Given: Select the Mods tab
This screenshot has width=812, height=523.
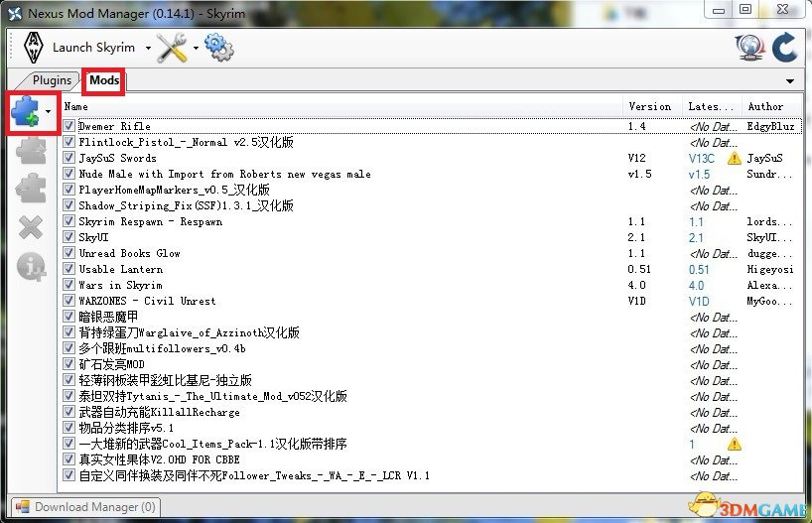Looking at the screenshot, I should (x=104, y=80).
